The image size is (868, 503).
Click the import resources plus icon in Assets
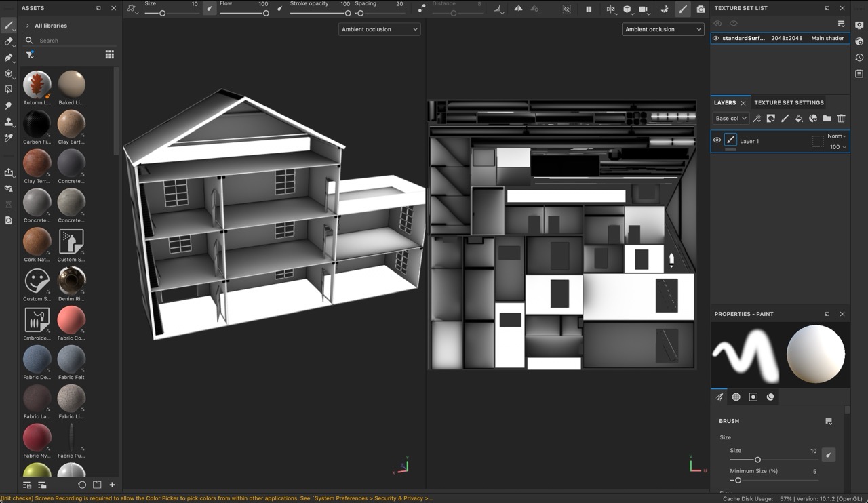[x=112, y=485]
